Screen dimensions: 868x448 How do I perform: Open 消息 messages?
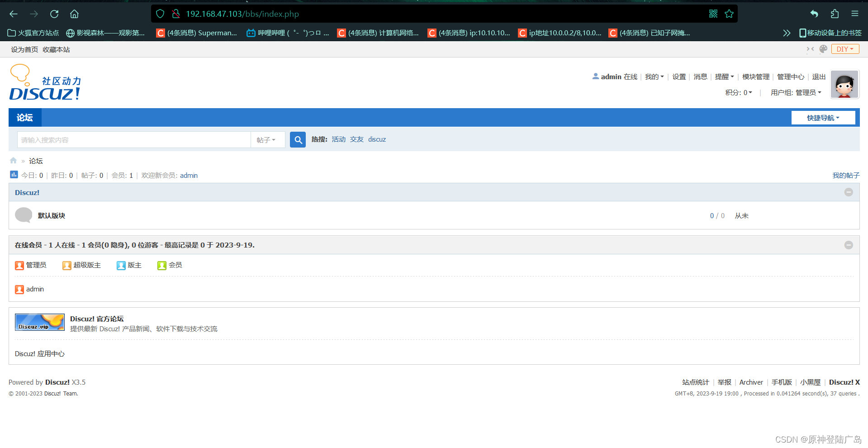700,76
